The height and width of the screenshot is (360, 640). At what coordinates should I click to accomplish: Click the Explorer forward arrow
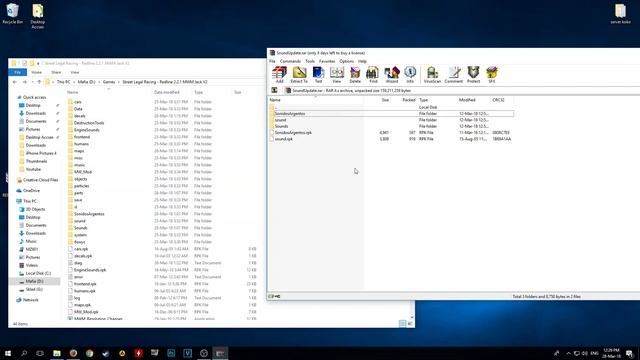pyautogui.click(x=24, y=82)
